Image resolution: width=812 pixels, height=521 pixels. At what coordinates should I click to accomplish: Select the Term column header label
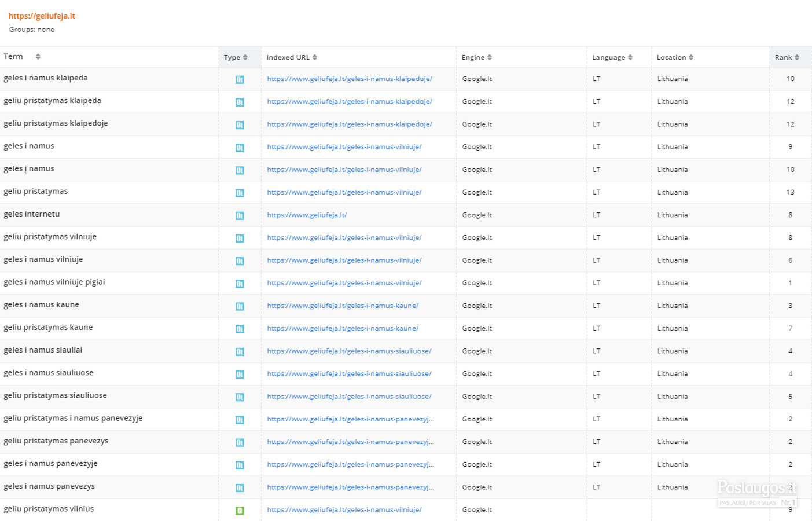[13, 57]
